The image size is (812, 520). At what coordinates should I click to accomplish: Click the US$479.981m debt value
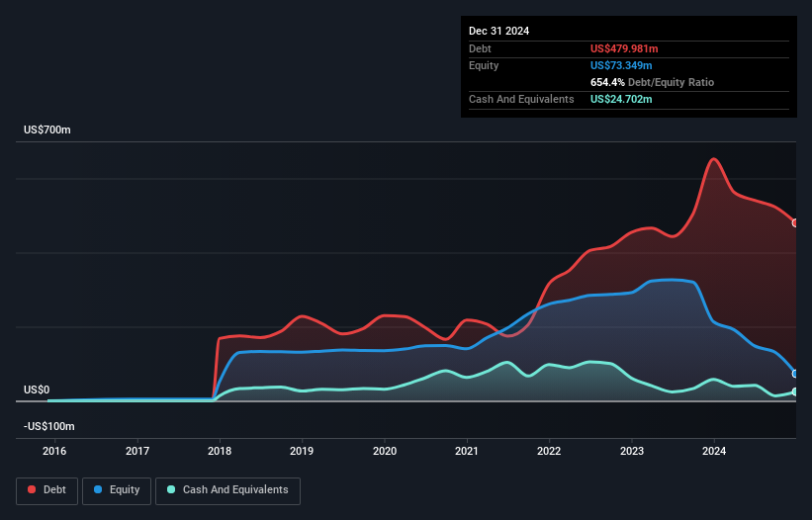(x=624, y=48)
